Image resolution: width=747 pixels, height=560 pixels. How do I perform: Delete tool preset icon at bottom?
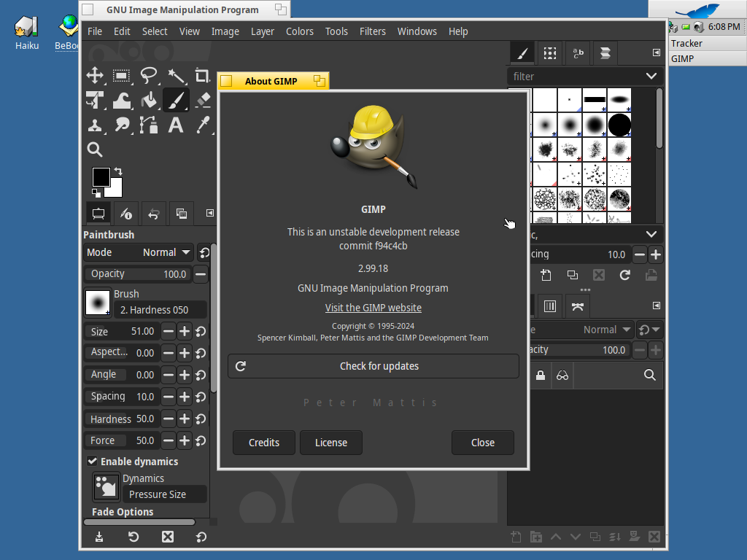(x=168, y=537)
